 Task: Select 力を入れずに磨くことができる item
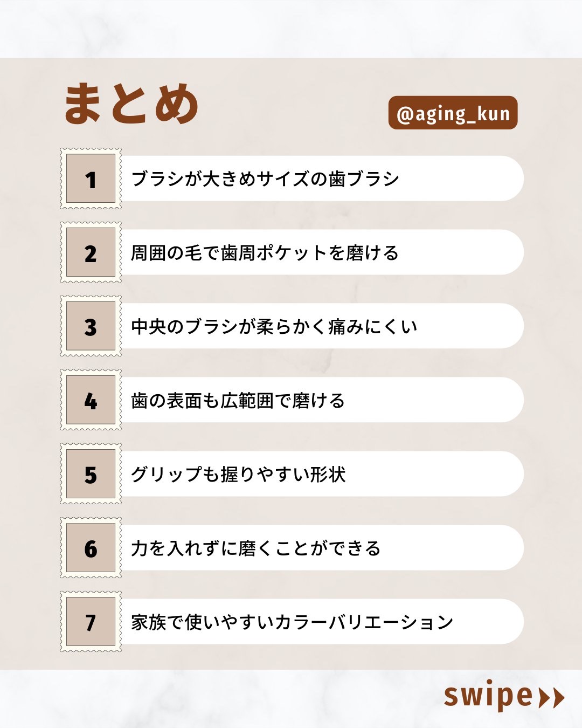(x=256, y=548)
